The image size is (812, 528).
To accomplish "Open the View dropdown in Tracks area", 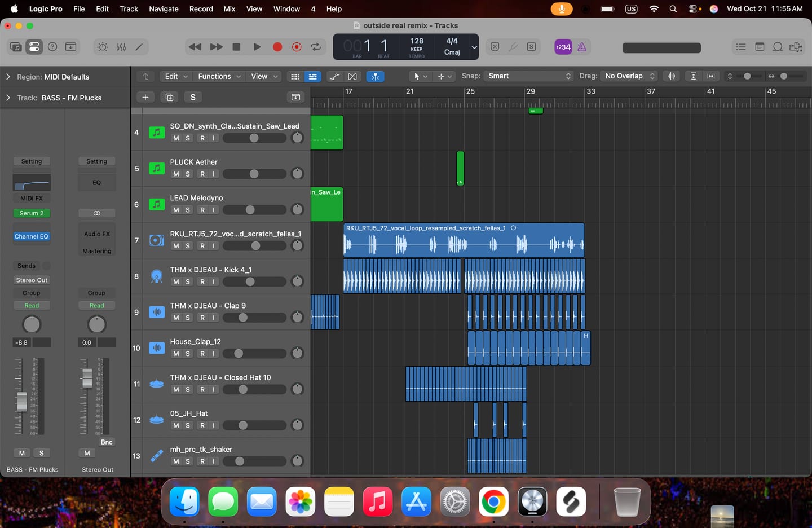I will tap(264, 76).
